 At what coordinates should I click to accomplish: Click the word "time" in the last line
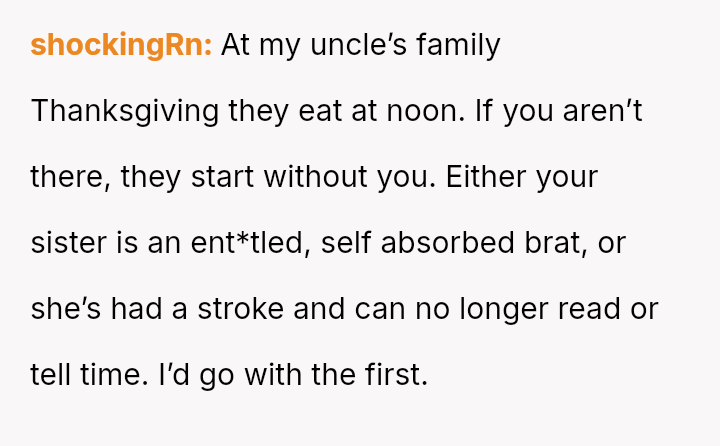pos(99,375)
